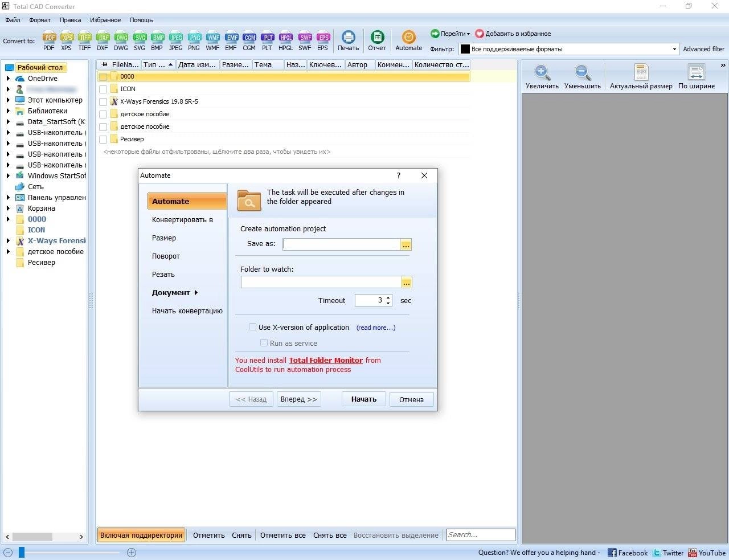Select the WMF format icon

[x=212, y=40]
